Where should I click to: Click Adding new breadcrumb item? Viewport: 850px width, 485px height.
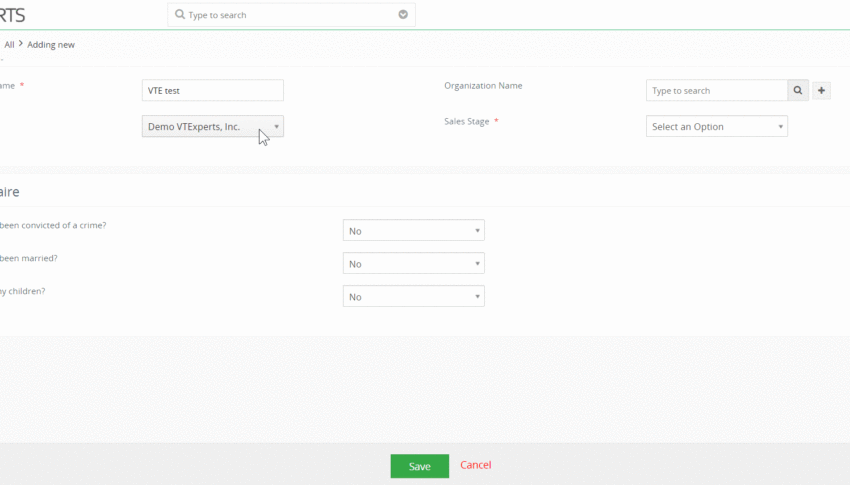(x=51, y=44)
